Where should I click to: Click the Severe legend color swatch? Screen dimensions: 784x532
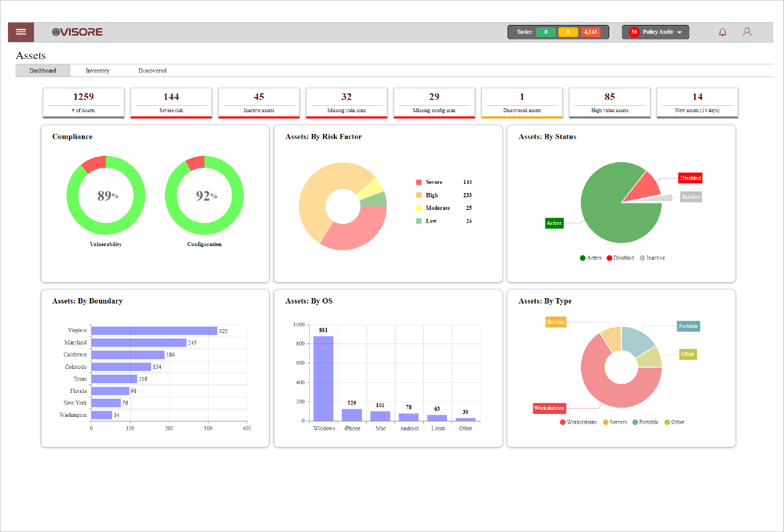pyautogui.click(x=419, y=182)
